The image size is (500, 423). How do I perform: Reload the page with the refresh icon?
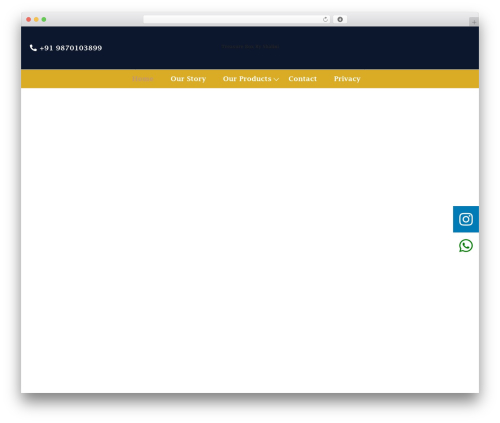click(325, 19)
